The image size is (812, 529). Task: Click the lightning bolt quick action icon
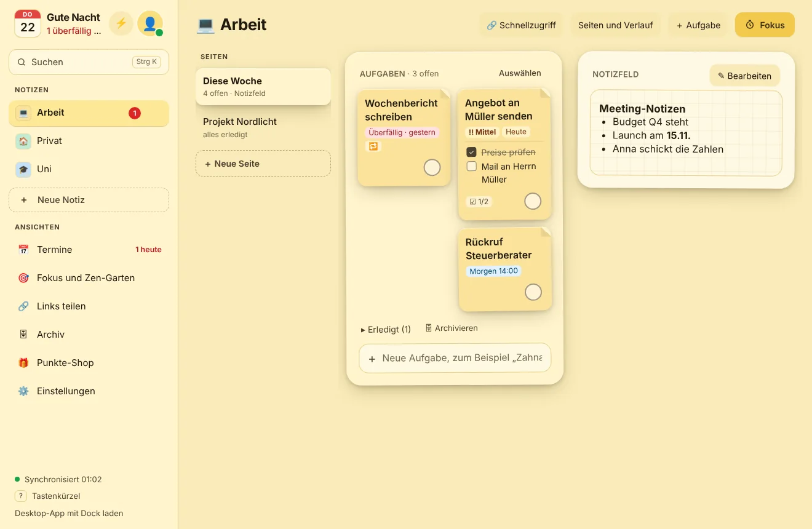tap(121, 23)
